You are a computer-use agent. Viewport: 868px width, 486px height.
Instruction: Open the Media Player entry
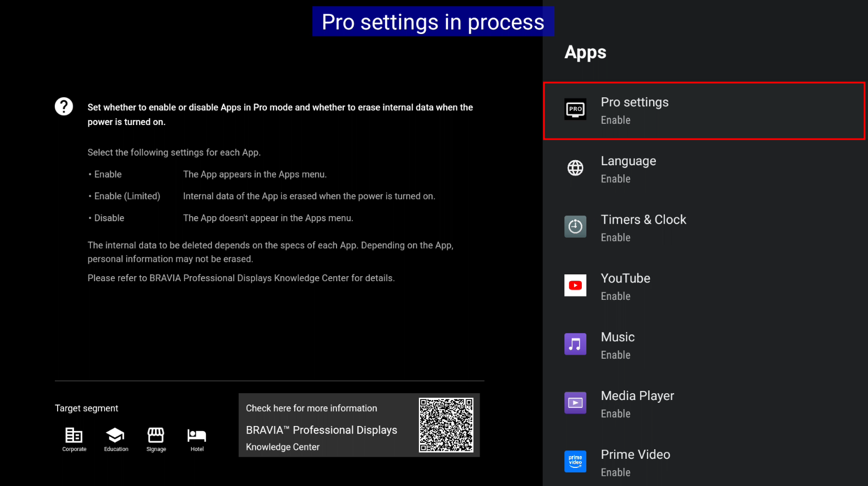[704, 405]
